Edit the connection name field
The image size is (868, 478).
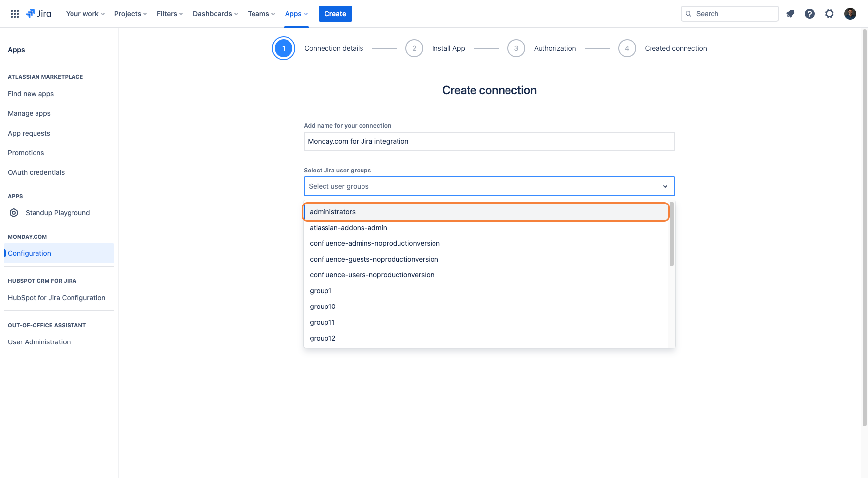(489, 141)
